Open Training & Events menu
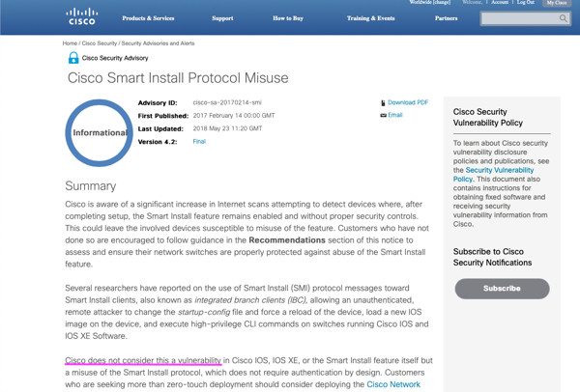The width and height of the screenshot is (580, 392). tap(370, 18)
